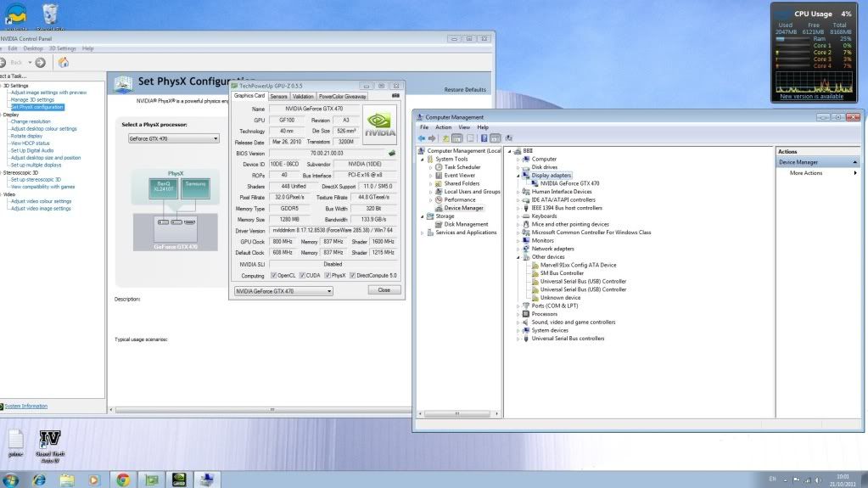This screenshot has height=488, width=868.
Task: Open Action menu in Computer Management
Action: pyautogui.click(x=444, y=127)
